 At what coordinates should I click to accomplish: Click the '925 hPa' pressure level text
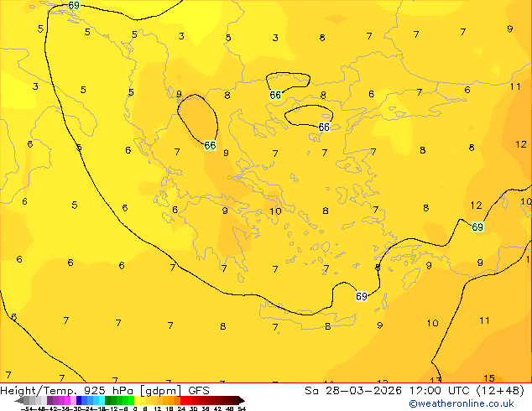108,391
